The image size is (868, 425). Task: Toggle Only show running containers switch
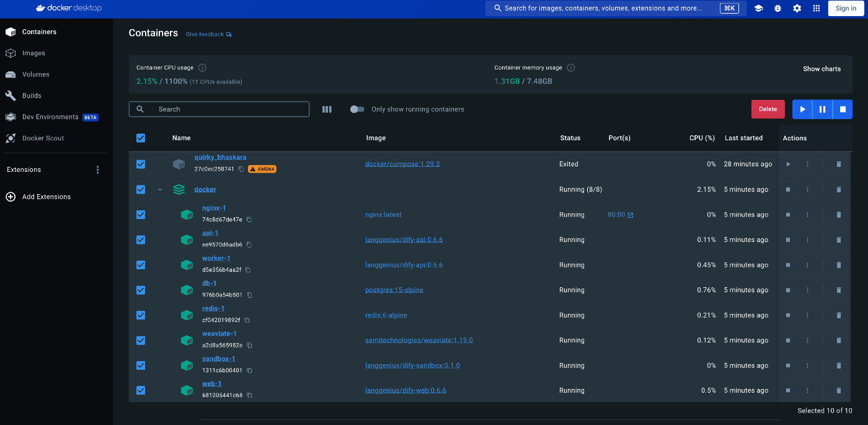tap(357, 109)
